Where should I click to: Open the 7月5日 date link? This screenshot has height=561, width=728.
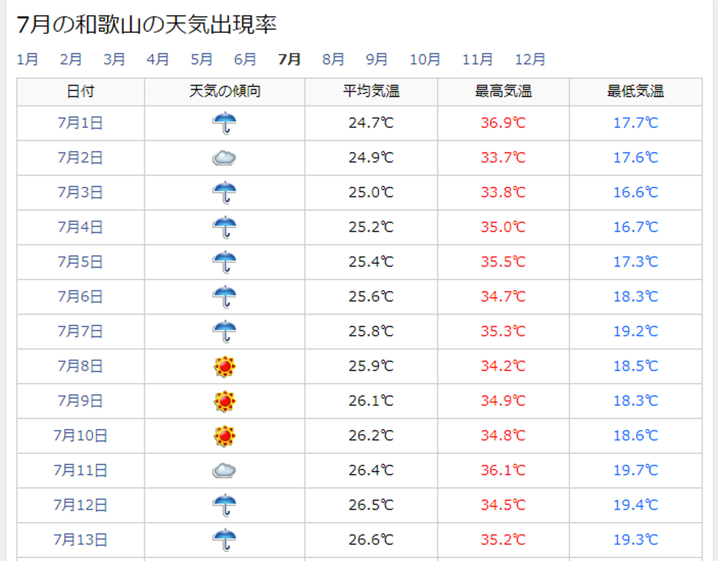(x=80, y=262)
